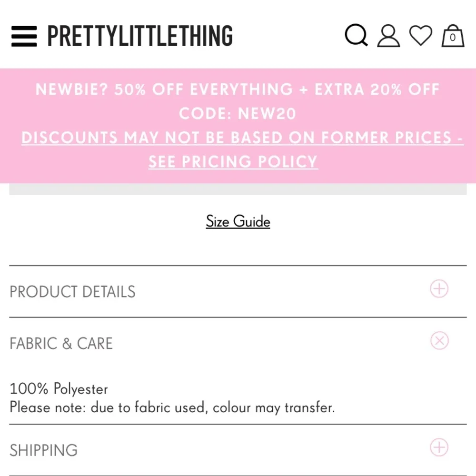Click the plus icon next to PRODUCT DETAILS
476x476 pixels.
(438, 288)
